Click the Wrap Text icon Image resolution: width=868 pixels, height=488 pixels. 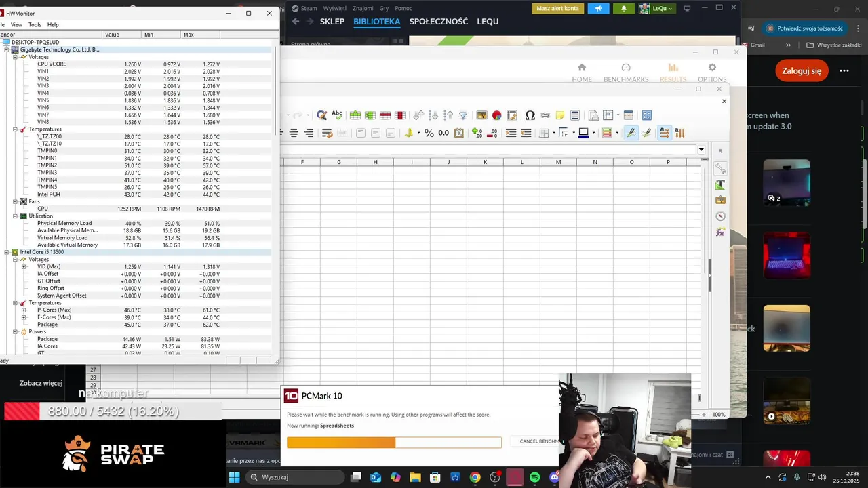click(327, 133)
